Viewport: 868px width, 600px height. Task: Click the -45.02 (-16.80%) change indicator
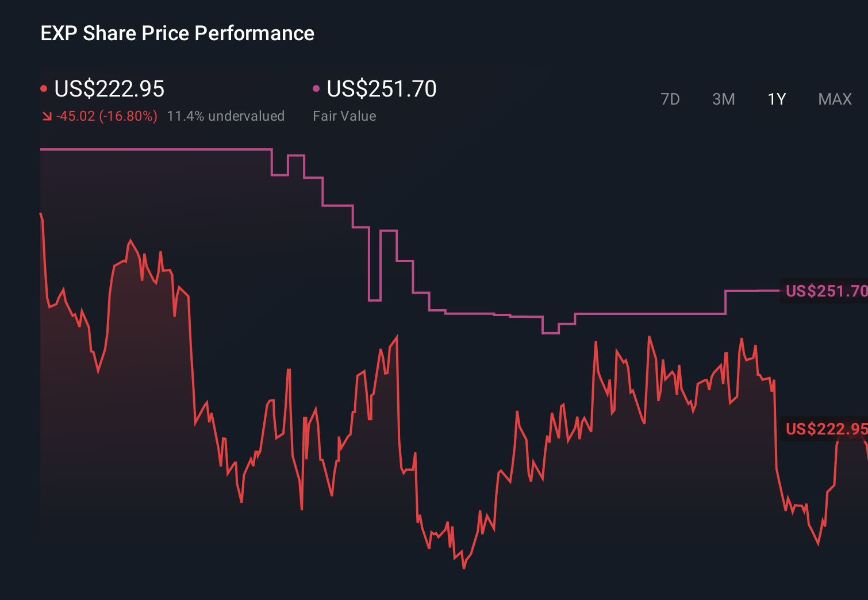click(107, 116)
